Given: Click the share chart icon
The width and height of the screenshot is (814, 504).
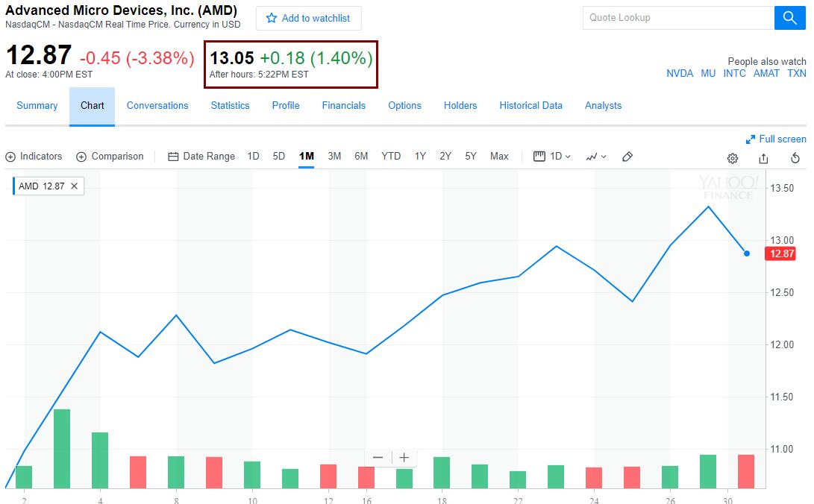Looking at the screenshot, I should click(x=763, y=158).
